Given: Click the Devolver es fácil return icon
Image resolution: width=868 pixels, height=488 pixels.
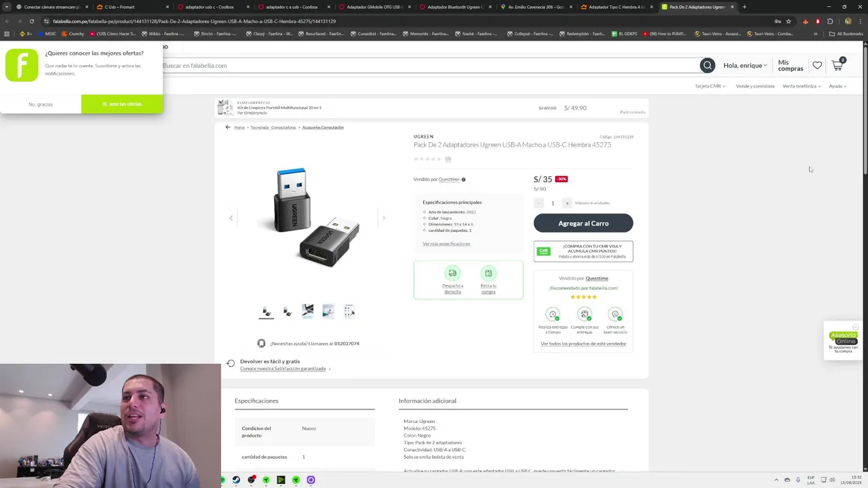Looking at the screenshot, I should tap(231, 364).
